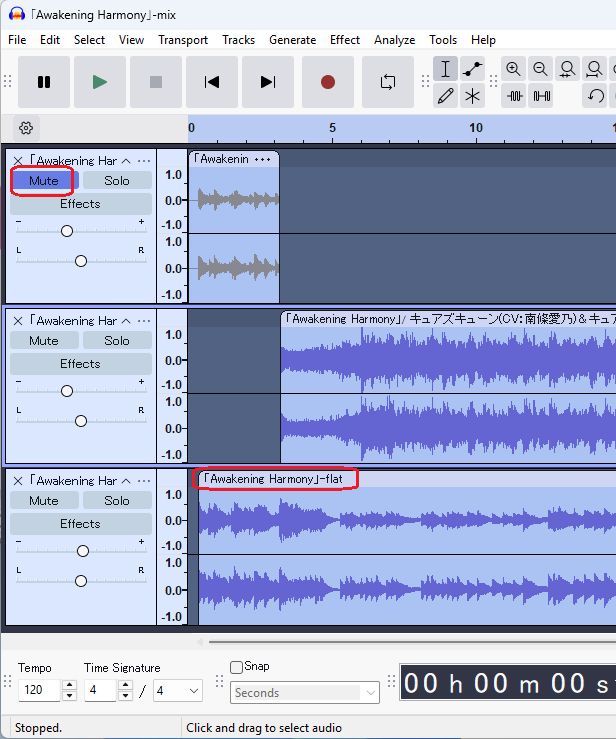Collapse the first track with its chevron
The image size is (616, 739).
[126, 161]
